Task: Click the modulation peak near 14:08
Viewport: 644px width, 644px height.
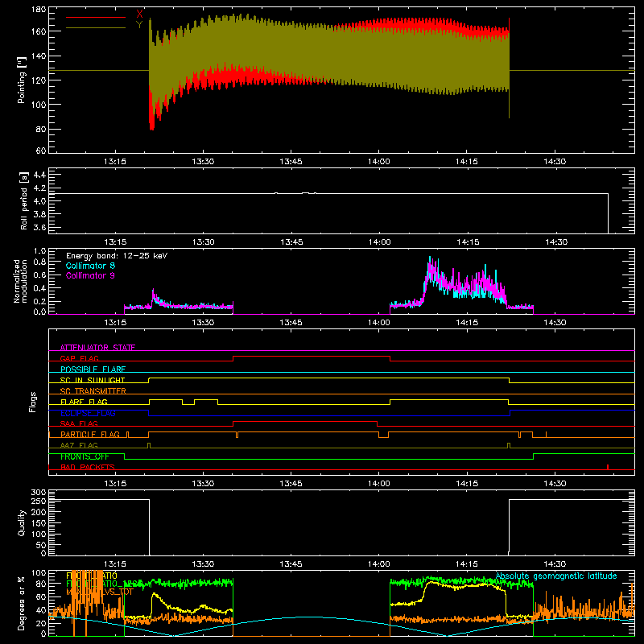Action: [431, 263]
